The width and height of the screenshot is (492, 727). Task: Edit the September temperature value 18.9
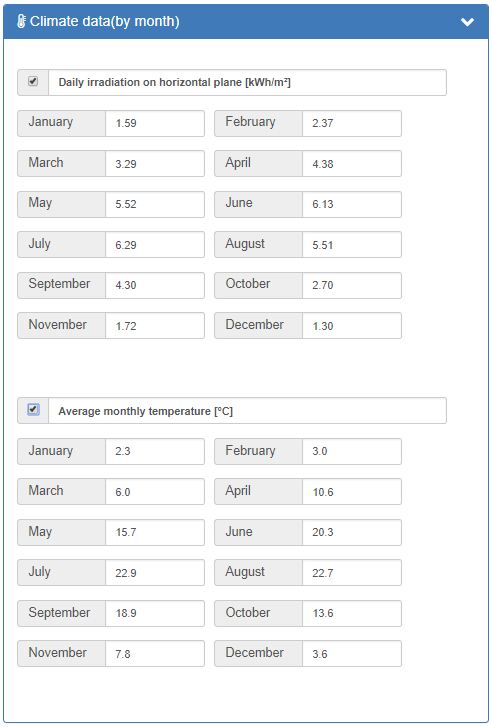(155, 613)
